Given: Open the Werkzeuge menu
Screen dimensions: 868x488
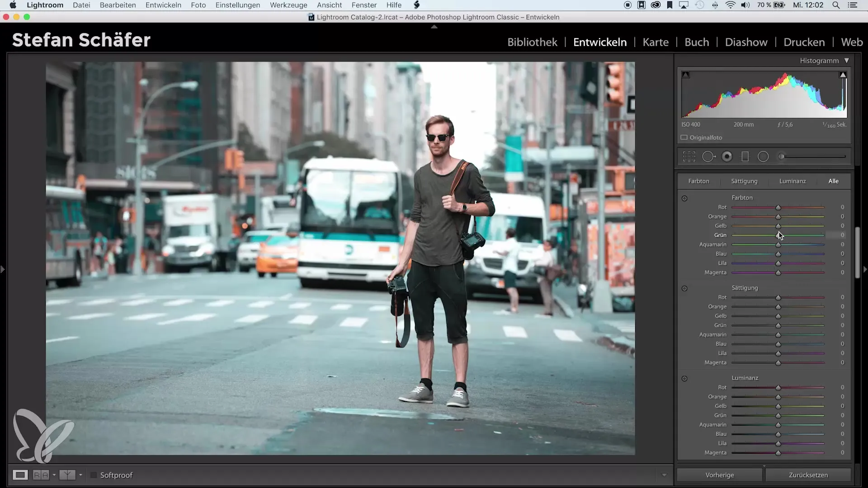Looking at the screenshot, I should pyautogui.click(x=288, y=5).
